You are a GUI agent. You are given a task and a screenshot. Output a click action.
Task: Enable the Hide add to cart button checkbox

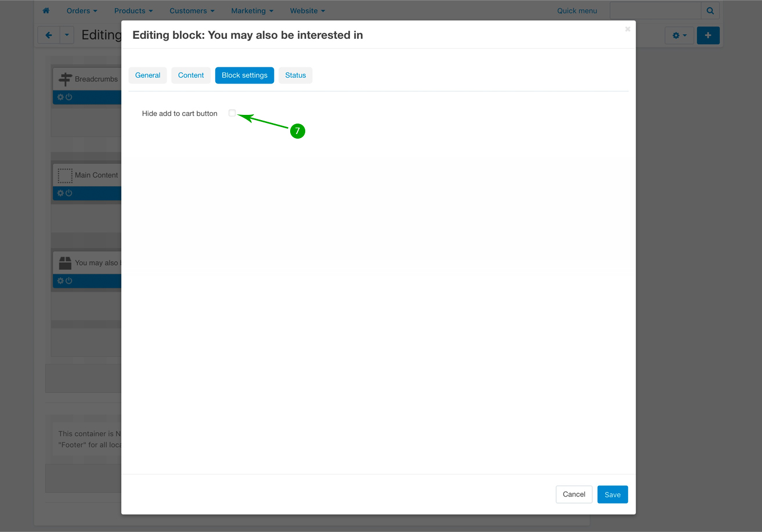tap(232, 113)
